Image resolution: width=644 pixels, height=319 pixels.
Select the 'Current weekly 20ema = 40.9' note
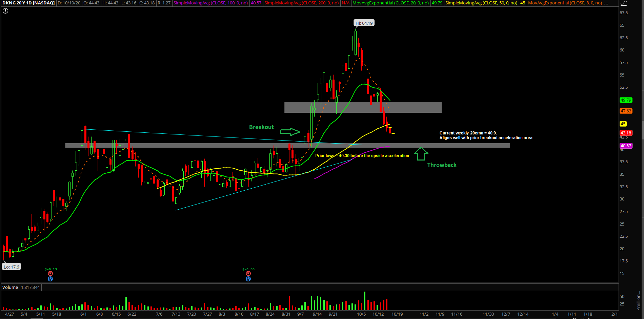point(486,135)
